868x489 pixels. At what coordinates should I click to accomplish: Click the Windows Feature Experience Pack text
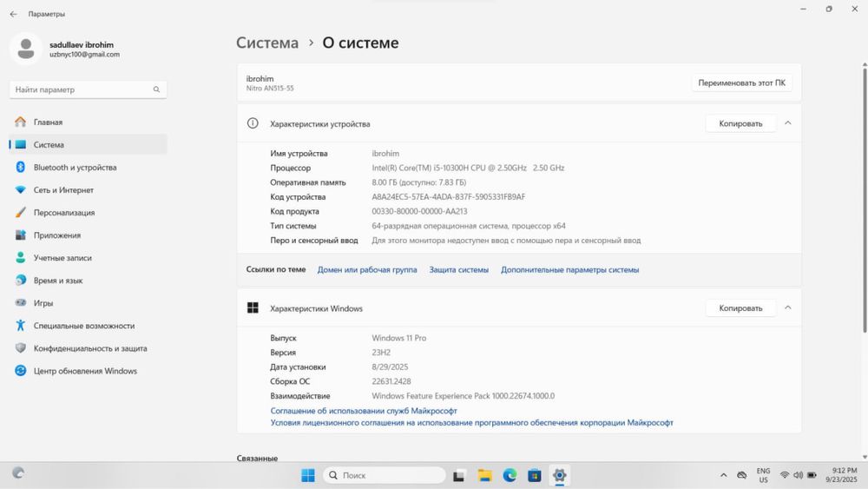coord(464,396)
